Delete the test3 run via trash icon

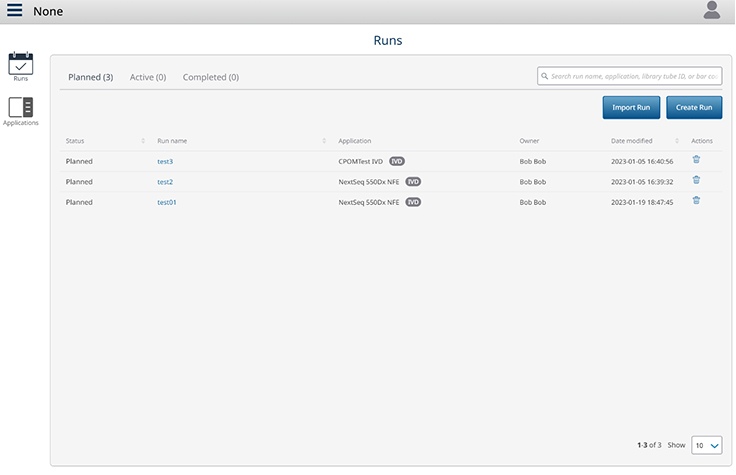[696, 160]
